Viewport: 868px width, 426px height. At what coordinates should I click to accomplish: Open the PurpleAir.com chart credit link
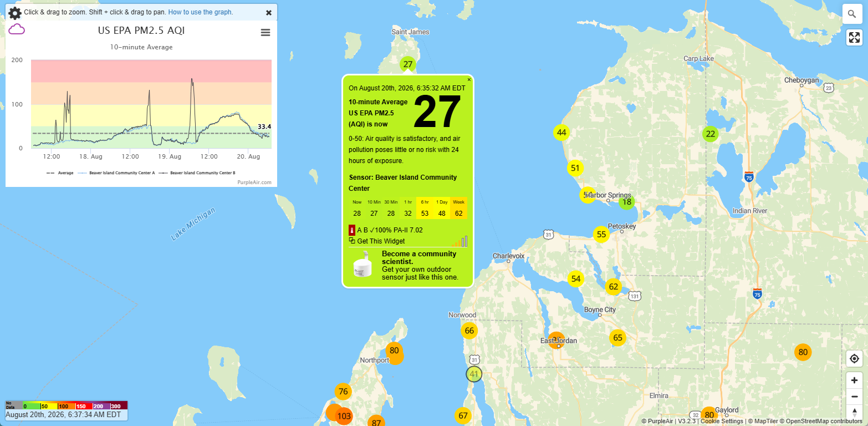pyautogui.click(x=254, y=182)
